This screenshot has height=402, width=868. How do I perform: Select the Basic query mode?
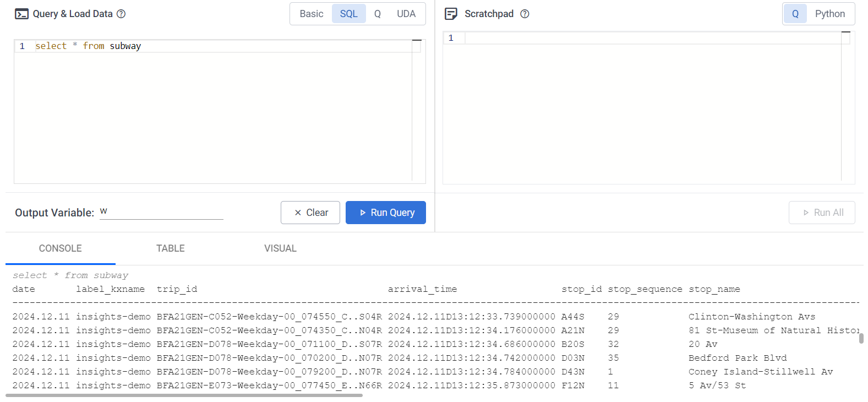click(x=312, y=13)
